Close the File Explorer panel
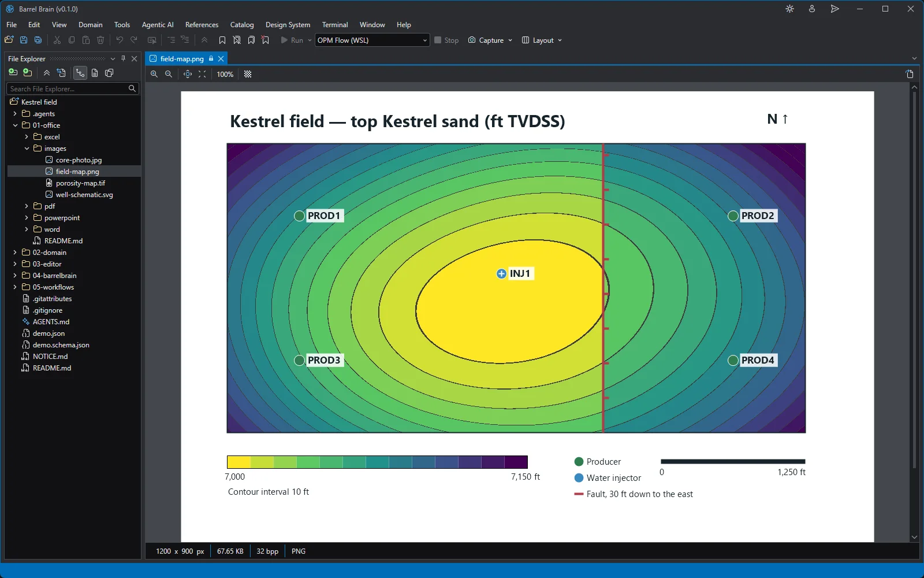 tap(135, 58)
